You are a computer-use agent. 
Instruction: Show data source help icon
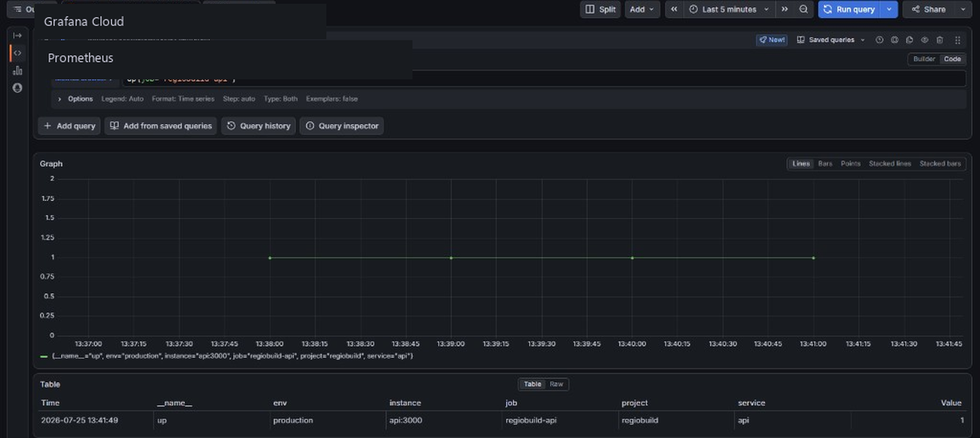(x=880, y=39)
